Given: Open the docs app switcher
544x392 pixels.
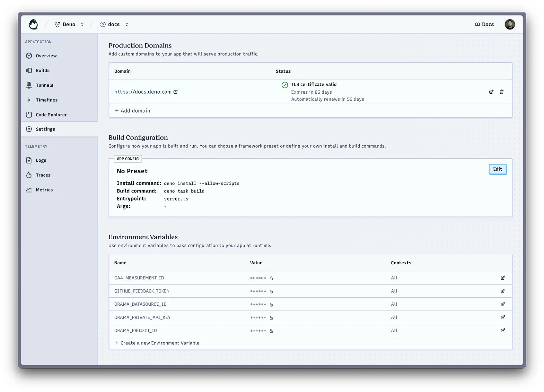Looking at the screenshot, I should click(x=114, y=24).
